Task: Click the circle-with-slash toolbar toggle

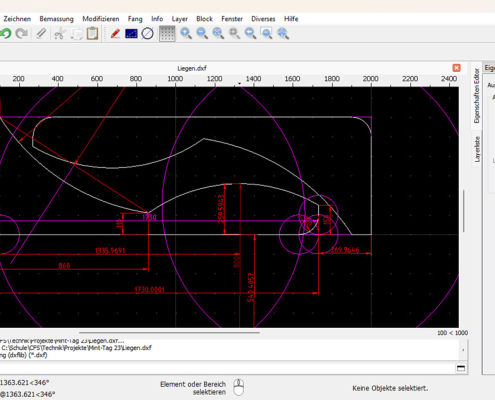Action: coord(147,34)
